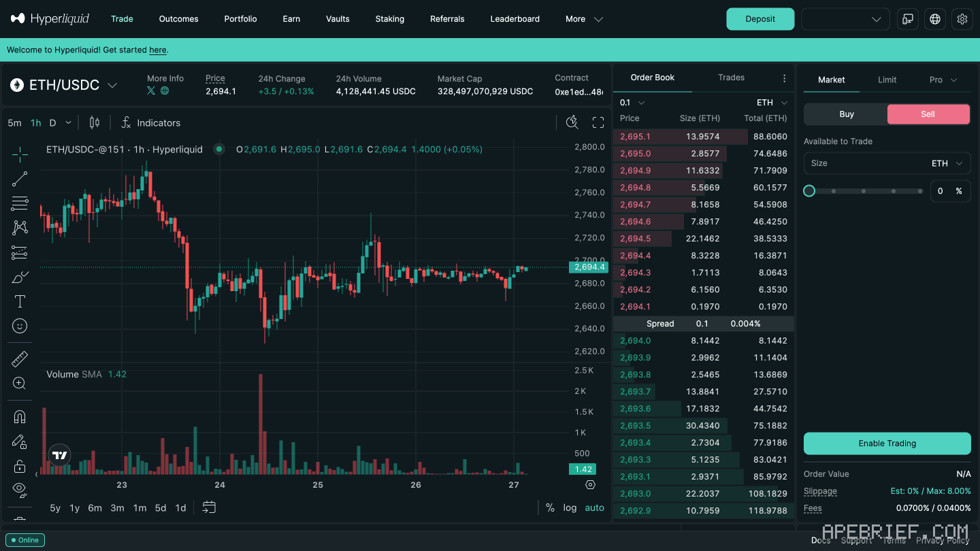
Task: Open the X (Twitter) link under More Info
Action: pos(151,90)
